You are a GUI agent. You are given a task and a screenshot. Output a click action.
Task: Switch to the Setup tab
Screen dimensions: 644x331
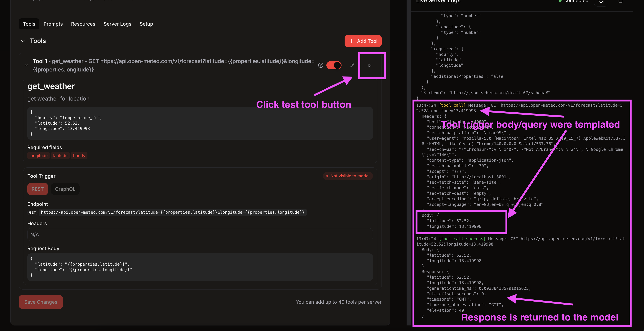146,24
